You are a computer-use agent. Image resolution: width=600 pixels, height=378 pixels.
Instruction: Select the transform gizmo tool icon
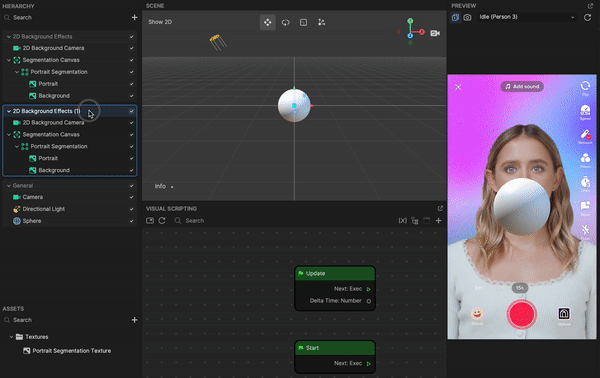[321, 22]
